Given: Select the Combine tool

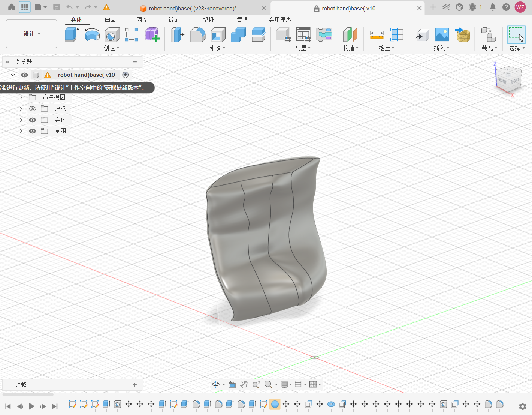Looking at the screenshot, I should pyautogui.click(x=238, y=35).
